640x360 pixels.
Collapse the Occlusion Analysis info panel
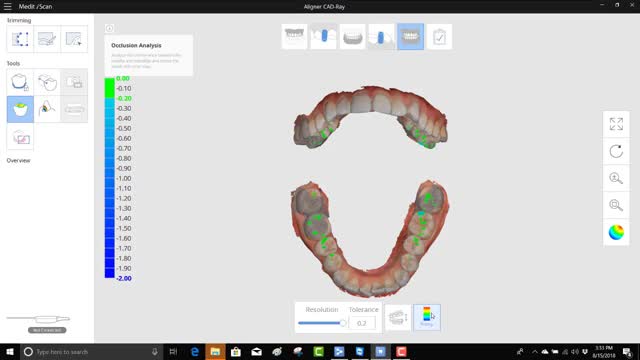[x=109, y=28]
